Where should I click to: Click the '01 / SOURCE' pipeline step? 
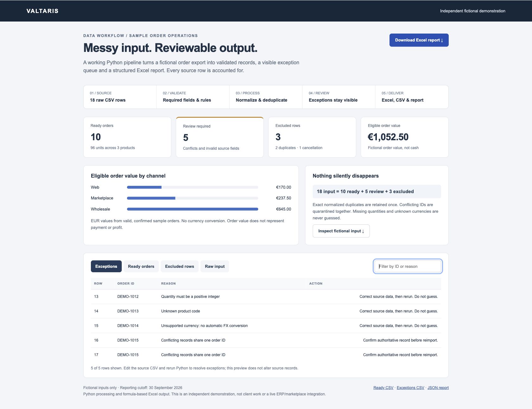point(120,97)
